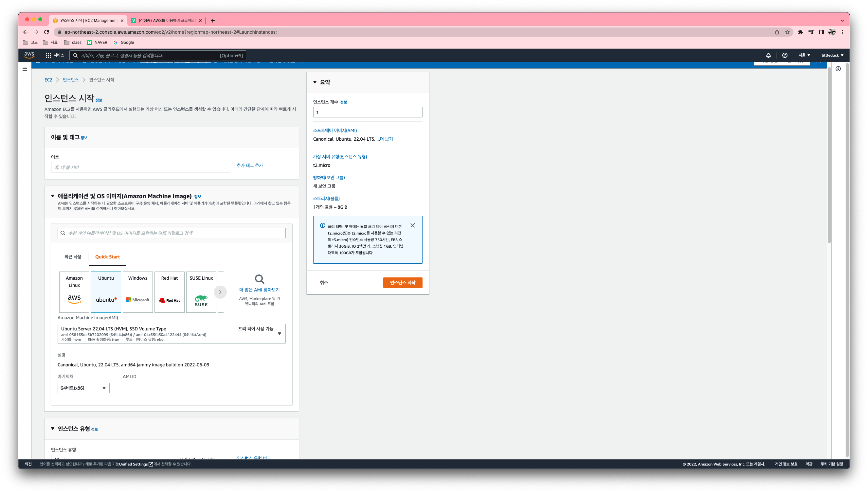Focus the AMI catalog search field
The width and height of the screenshot is (868, 493).
172,233
